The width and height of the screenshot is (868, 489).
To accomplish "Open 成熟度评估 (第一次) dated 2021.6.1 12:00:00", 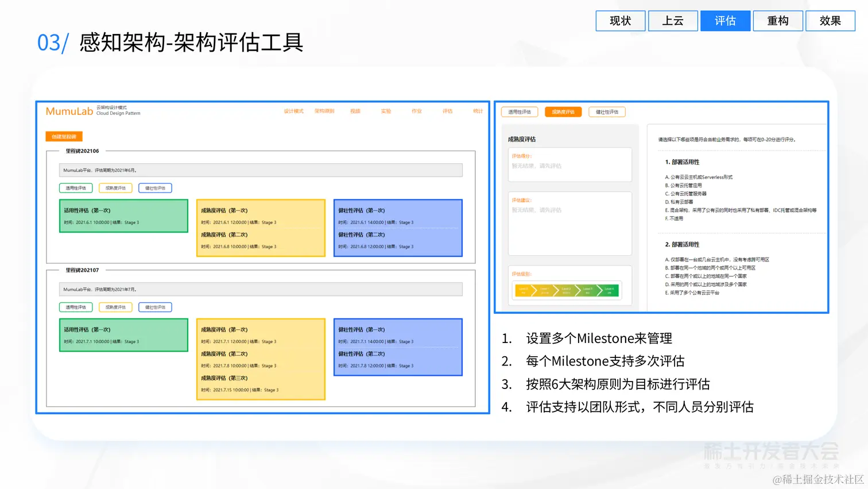I will 261,216.
